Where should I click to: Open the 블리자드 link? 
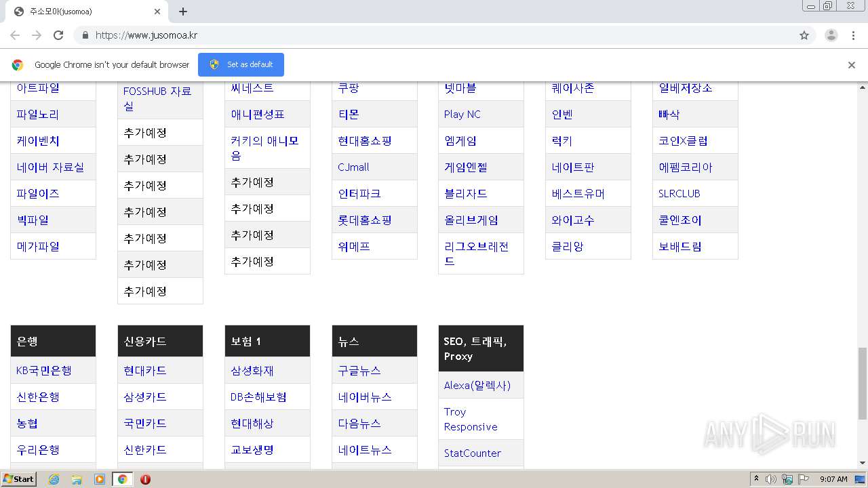[x=466, y=194]
